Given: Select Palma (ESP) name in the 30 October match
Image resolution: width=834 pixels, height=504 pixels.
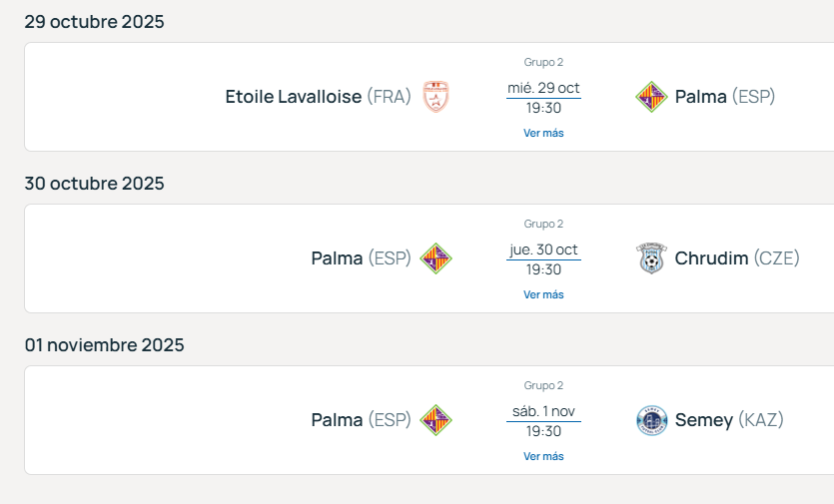Looking at the screenshot, I should (361, 258).
